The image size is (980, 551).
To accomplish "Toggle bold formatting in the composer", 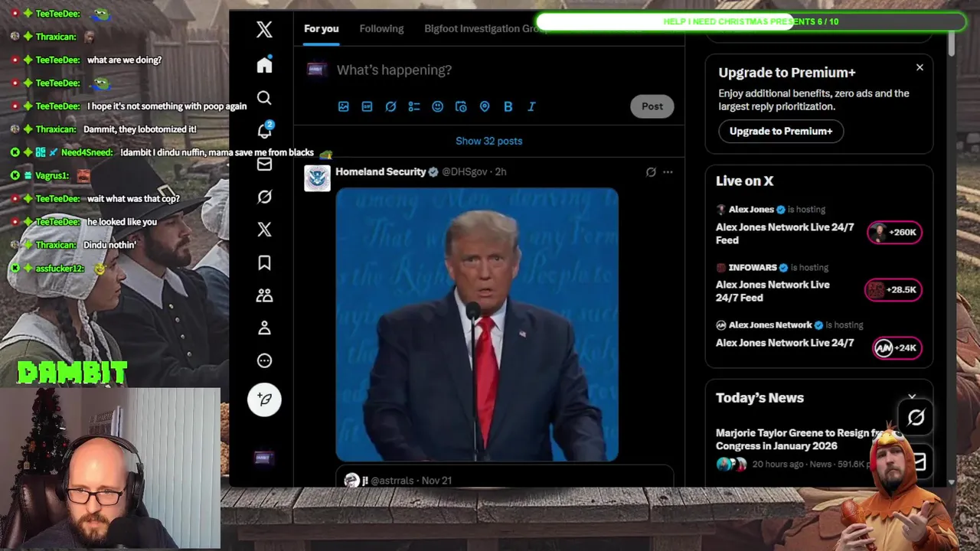I will tap(508, 106).
